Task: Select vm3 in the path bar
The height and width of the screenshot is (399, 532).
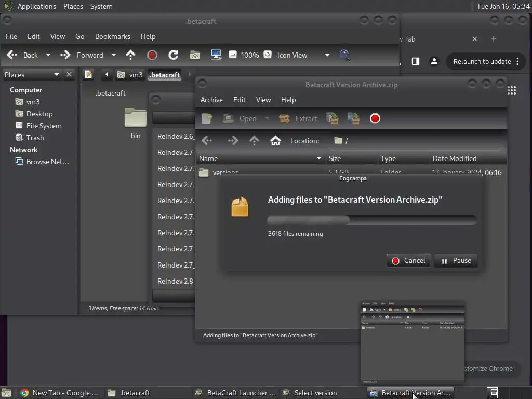Action: pos(130,75)
